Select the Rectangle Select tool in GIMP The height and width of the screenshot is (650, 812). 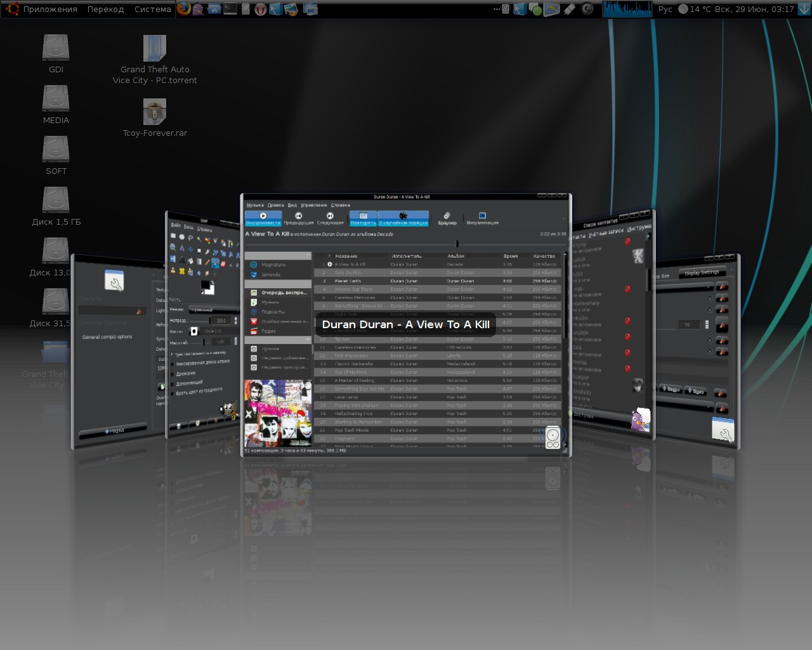click(173, 235)
